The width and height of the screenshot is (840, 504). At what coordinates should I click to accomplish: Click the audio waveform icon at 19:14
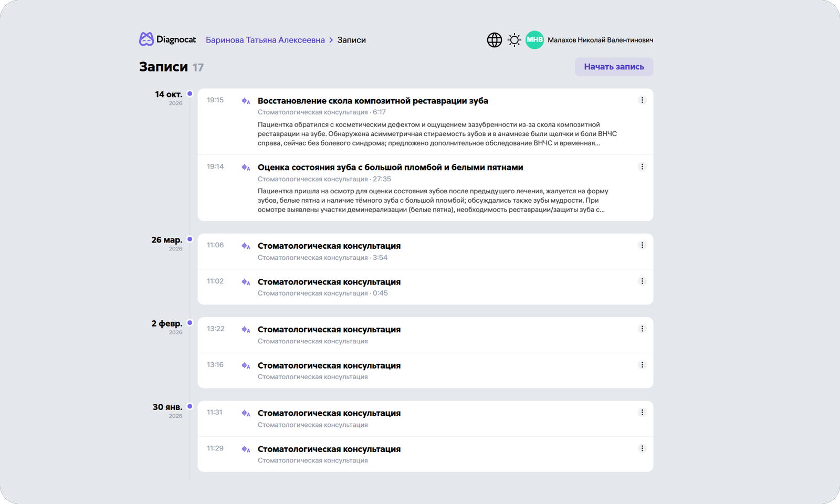[x=246, y=167]
